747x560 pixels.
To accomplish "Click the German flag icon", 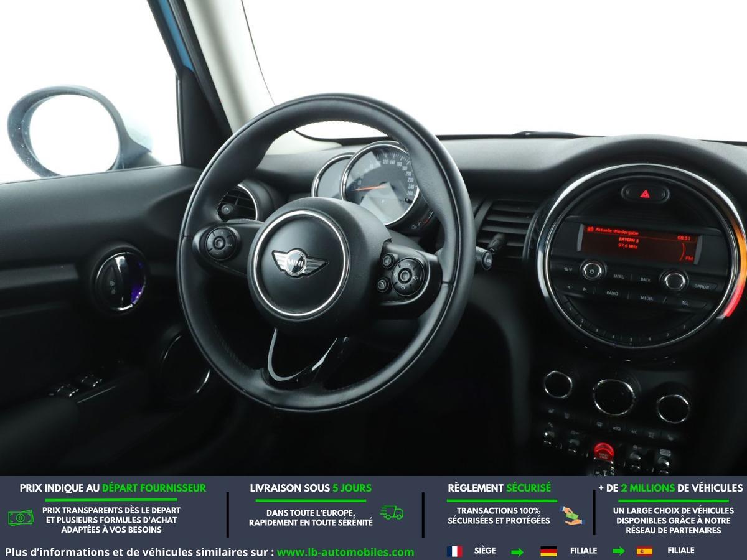I will 548,551.
